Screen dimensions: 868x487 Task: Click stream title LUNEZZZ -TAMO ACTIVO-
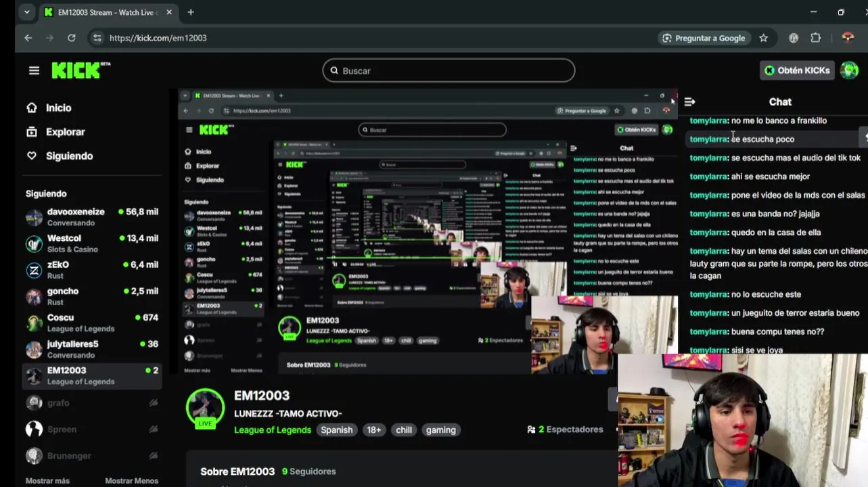pyautogui.click(x=288, y=413)
